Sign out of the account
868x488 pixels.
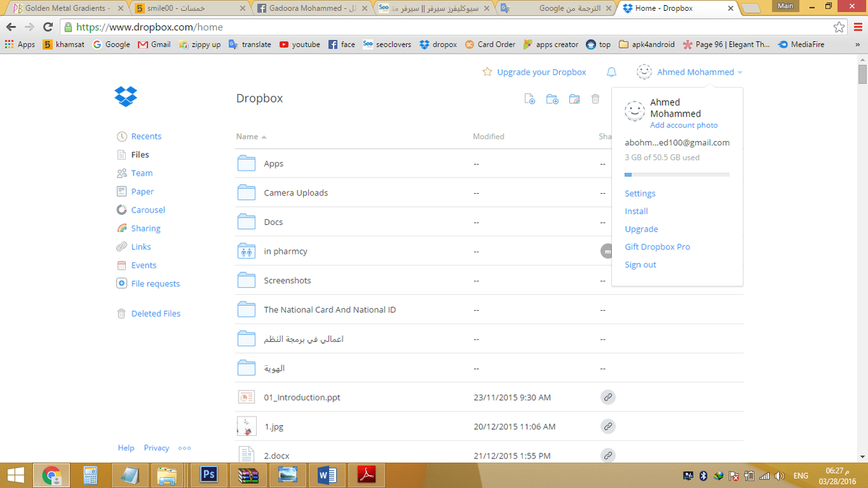[x=640, y=265]
